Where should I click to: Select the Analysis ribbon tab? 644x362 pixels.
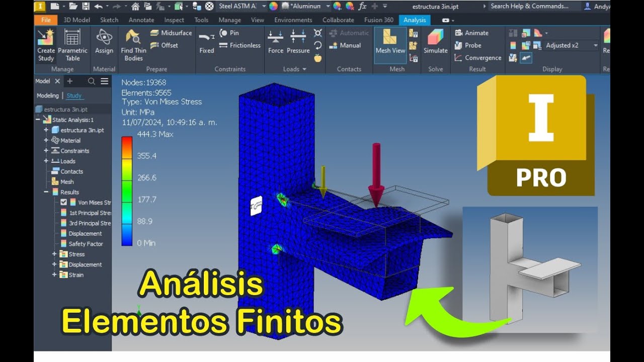415,20
